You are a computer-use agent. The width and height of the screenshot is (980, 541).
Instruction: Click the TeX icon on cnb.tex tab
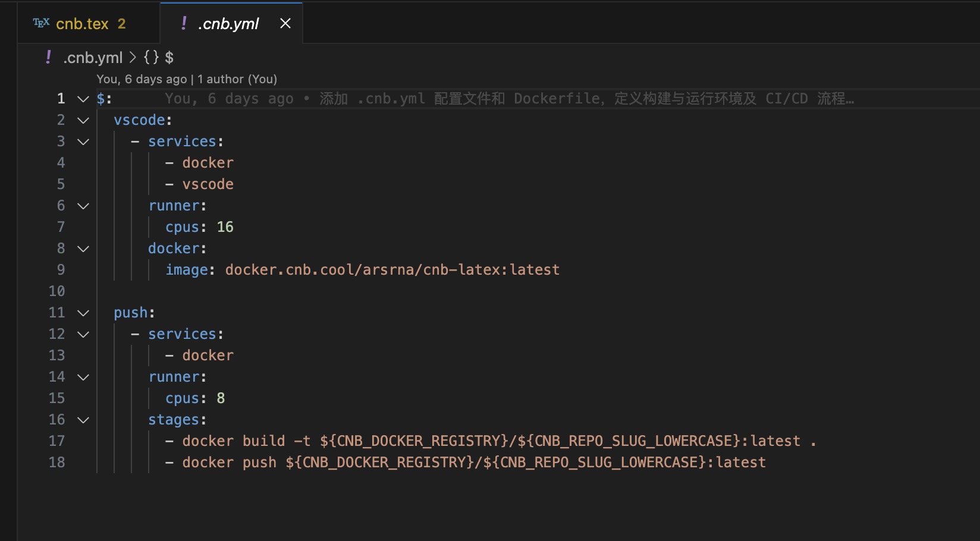(x=41, y=23)
